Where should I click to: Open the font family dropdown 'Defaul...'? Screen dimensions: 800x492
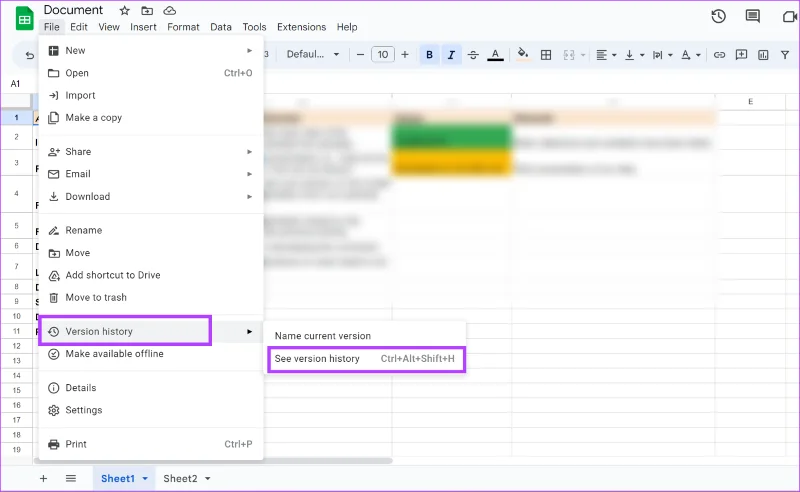pyautogui.click(x=313, y=54)
